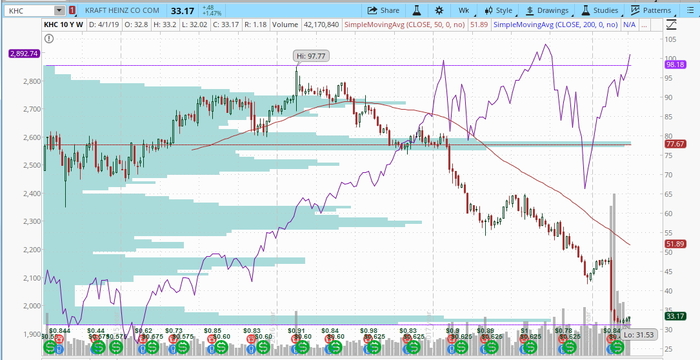Open the hamburger menu at toolbar end
The image size is (700, 360).
[690, 10]
